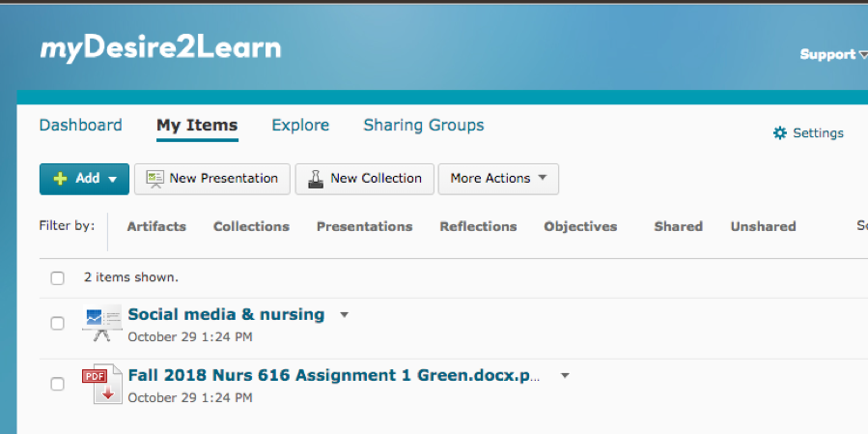Click the Social media presentation thumbnail icon
The height and width of the screenshot is (434, 868).
(x=101, y=323)
